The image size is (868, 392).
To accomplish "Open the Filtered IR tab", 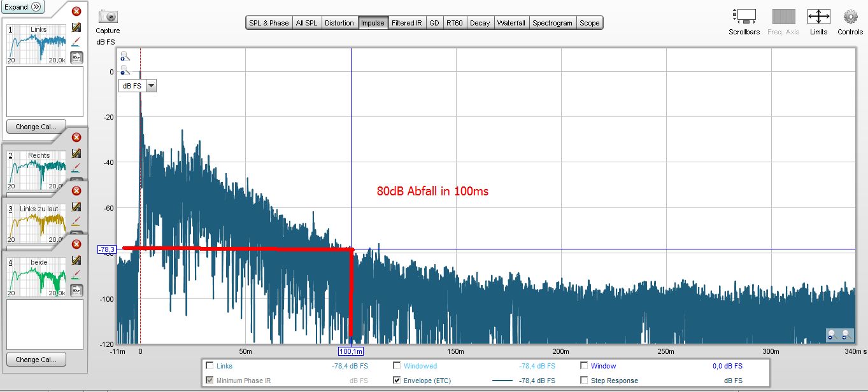I will tap(407, 23).
